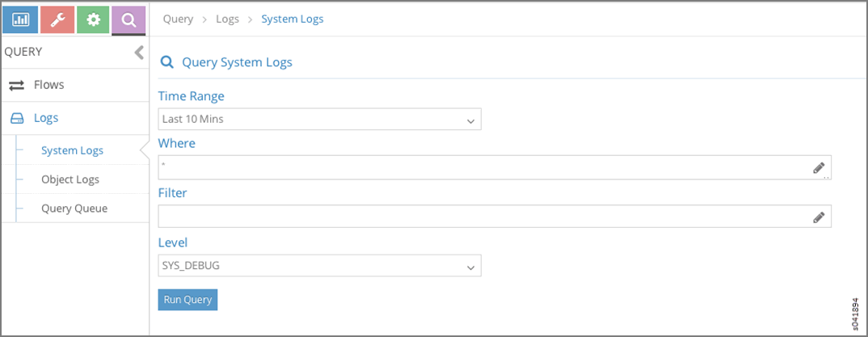The image size is (868, 337).
Task: Open the Monitor bar chart icon
Action: [x=20, y=19]
